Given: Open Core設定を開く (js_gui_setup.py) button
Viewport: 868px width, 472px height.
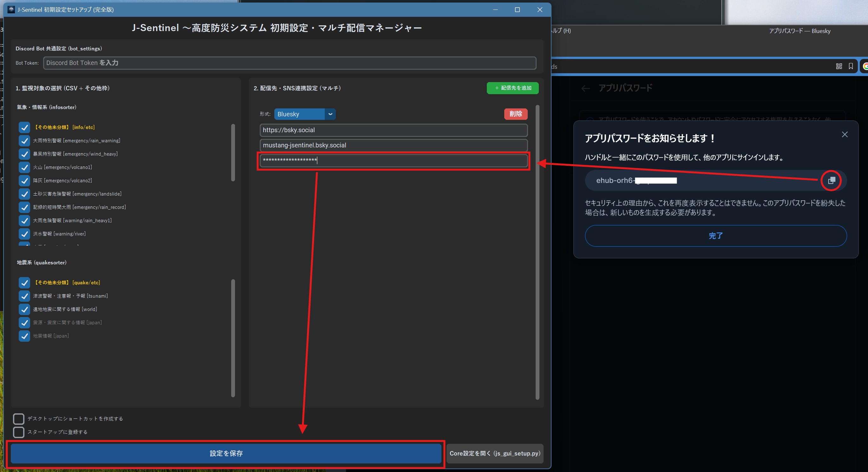Looking at the screenshot, I should click(x=495, y=453).
